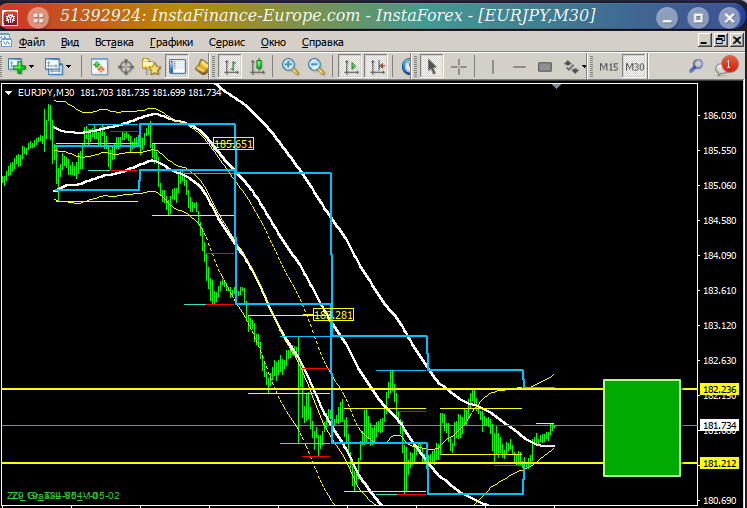Select the cursor arrow tool
This screenshot has width=747, height=508.
pyautogui.click(x=432, y=66)
